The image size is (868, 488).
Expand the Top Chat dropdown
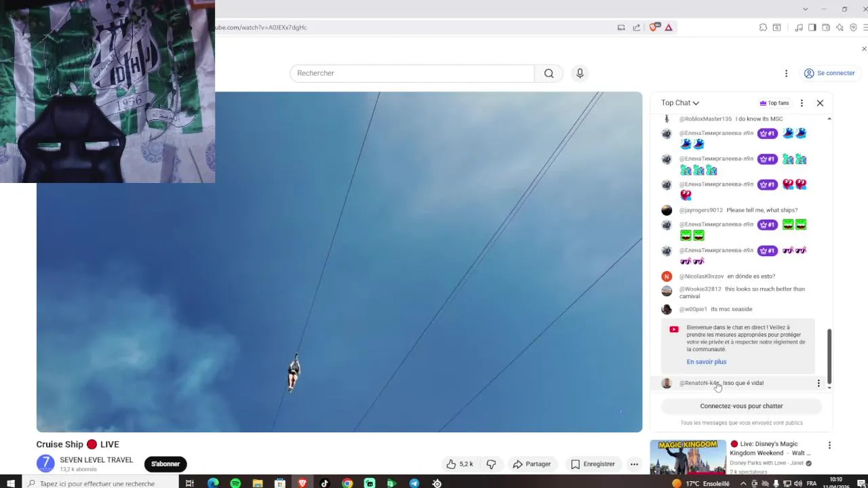680,103
